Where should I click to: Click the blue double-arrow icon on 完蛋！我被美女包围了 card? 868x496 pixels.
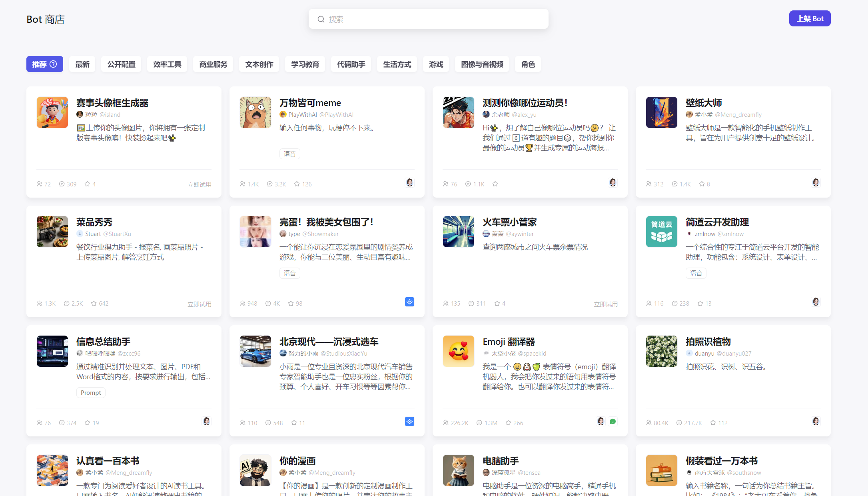pyautogui.click(x=409, y=302)
